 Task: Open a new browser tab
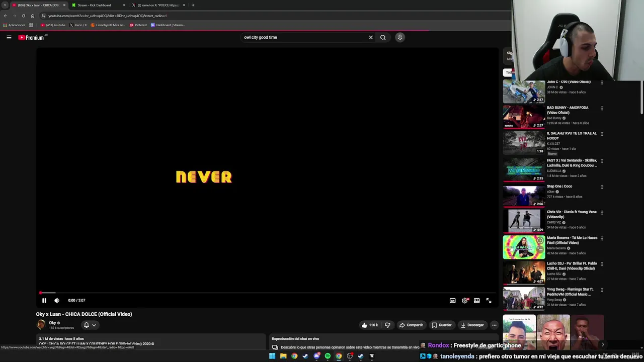[193, 5]
